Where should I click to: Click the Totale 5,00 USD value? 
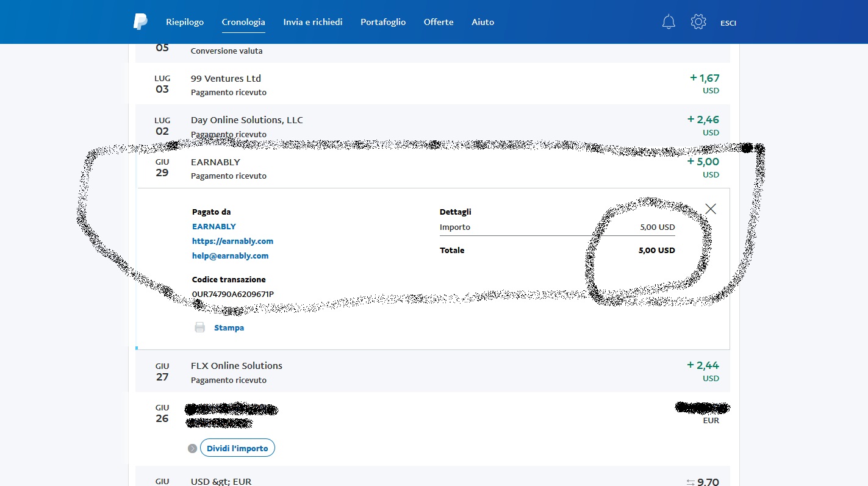[x=657, y=250]
